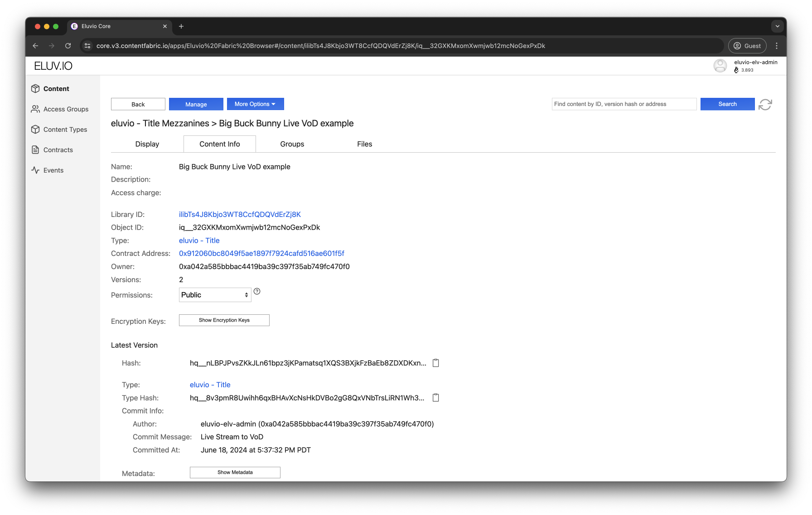The image size is (812, 515).
Task: Open the Latest Version eluvio - Title link
Action: pyautogui.click(x=210, y=385)
